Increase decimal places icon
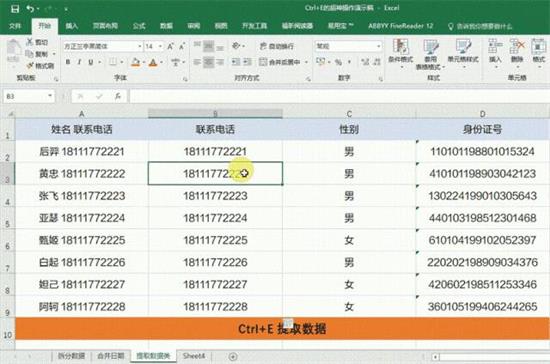The image size is (550, 364). click(x=365, y=62)
